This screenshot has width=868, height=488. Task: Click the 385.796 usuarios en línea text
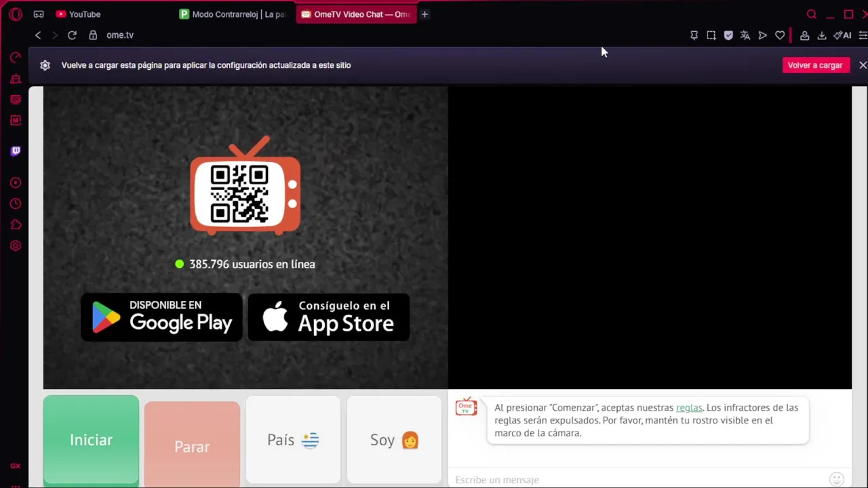pyautogui.click(x=252, y=264)
